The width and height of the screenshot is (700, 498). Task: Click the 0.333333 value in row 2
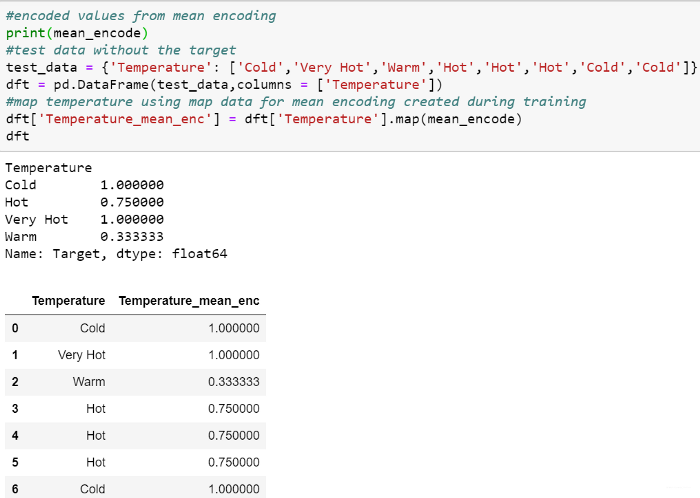pyautogui.click(x=234, y=382)
